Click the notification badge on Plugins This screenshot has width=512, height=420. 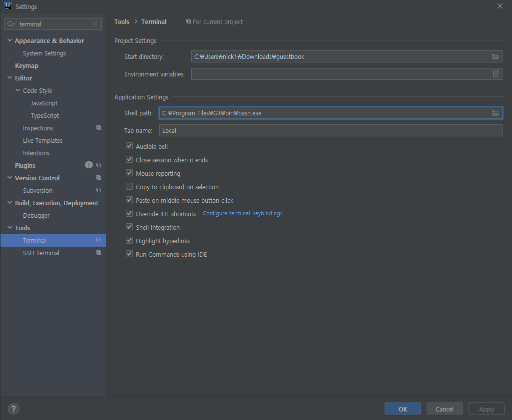(x=88, y=165)
